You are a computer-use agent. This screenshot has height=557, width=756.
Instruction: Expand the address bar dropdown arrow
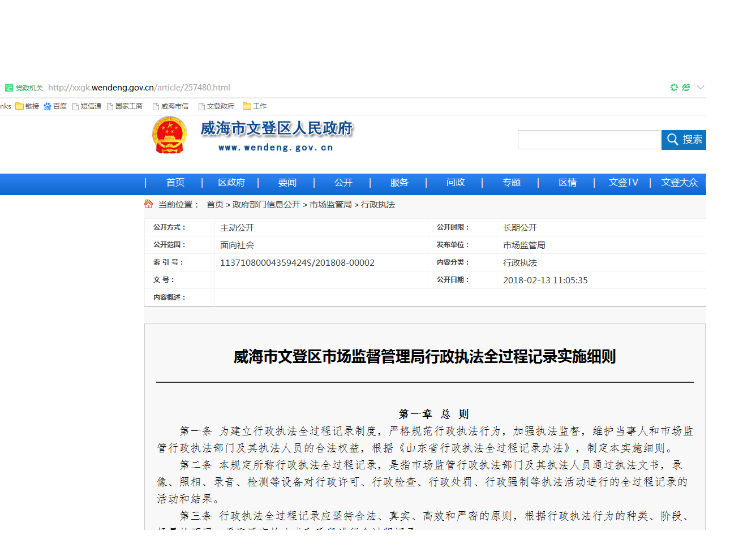(x=701, y=88)
